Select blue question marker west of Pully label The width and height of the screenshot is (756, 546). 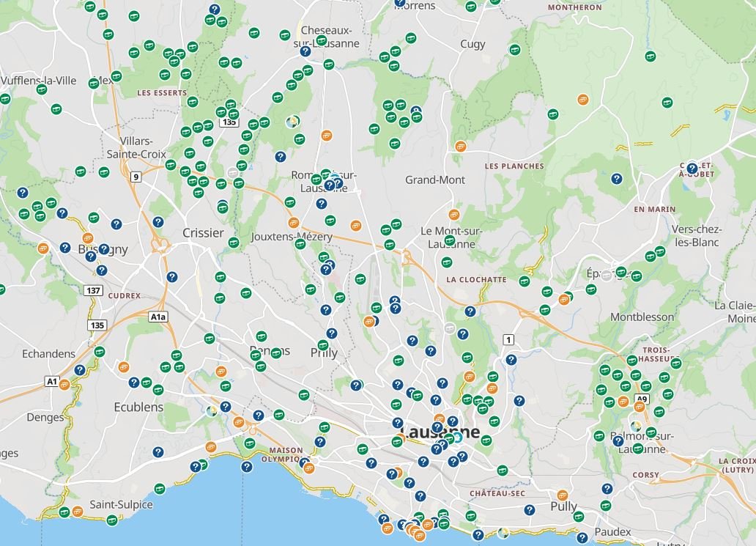coord(530,510)
